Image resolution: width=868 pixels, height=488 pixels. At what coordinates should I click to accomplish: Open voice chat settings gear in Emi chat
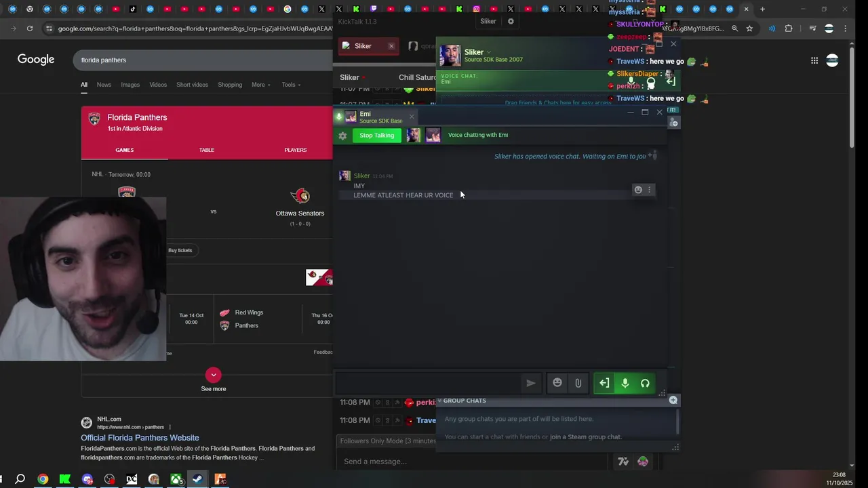pyautogui.click(x=342, y=136)
